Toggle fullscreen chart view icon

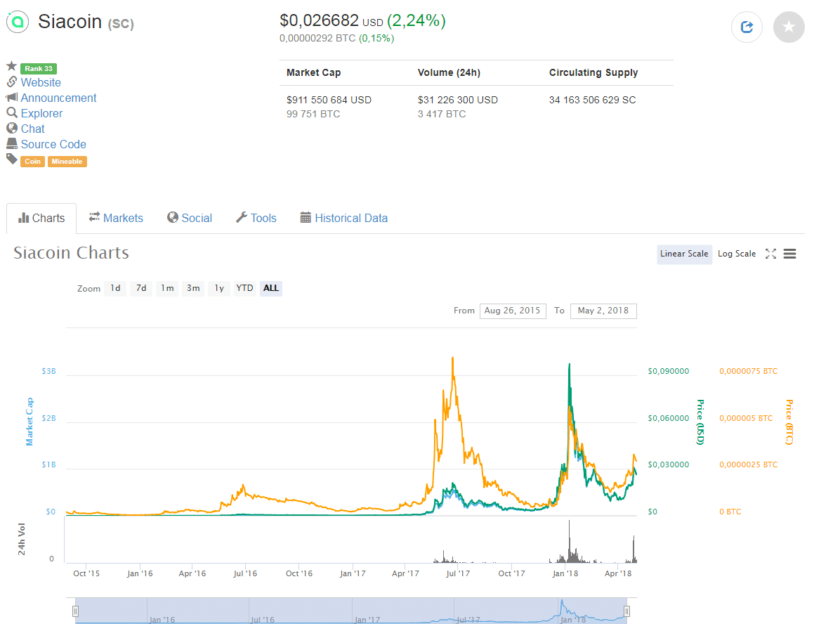click(x=770, y=254)
